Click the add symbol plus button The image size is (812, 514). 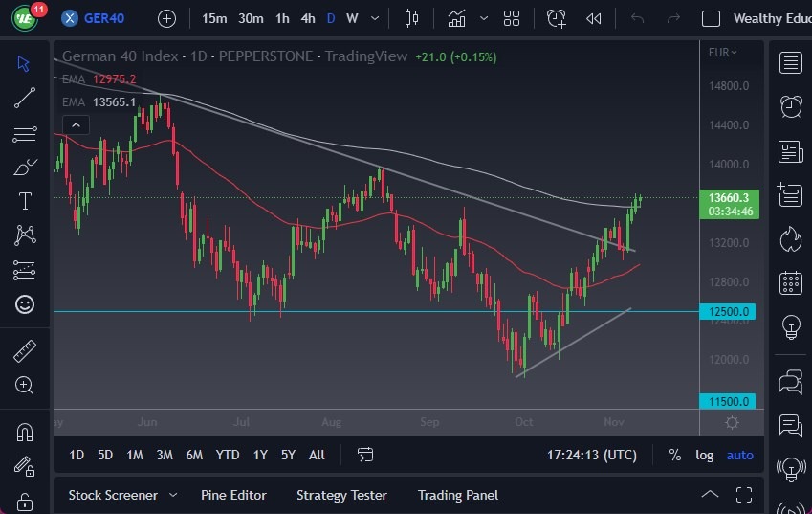(166, 19)
